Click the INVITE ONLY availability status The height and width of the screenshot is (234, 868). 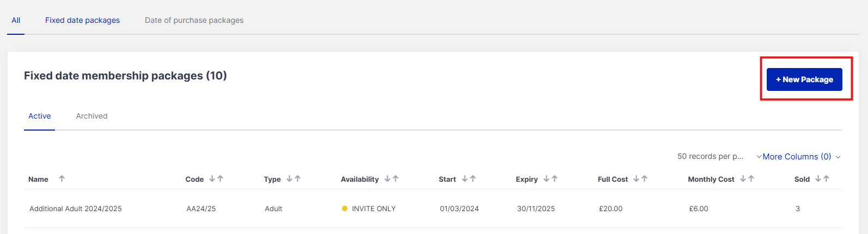(374, 208)
